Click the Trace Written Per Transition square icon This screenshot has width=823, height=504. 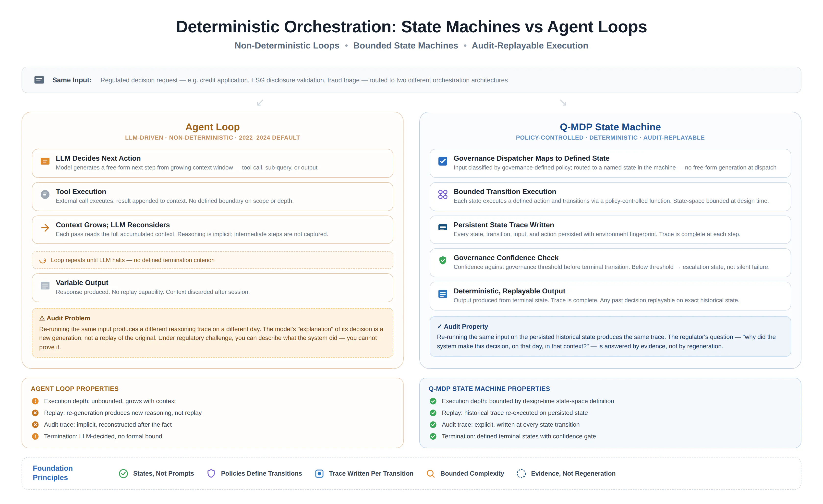319,474
